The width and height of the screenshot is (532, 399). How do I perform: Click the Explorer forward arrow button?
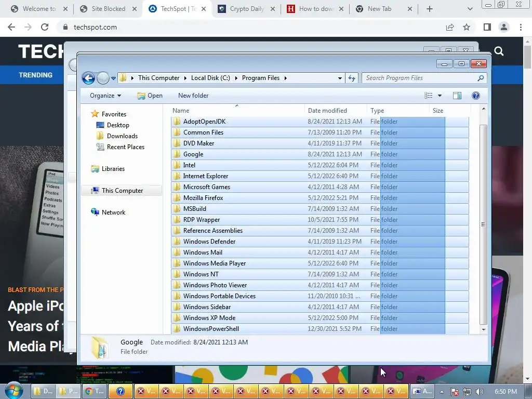103,78
